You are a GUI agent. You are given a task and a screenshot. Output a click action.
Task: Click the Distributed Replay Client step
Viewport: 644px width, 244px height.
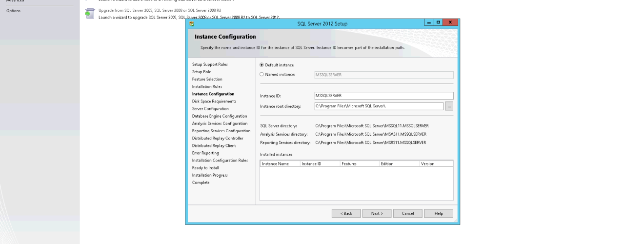[x=214, y=145]
